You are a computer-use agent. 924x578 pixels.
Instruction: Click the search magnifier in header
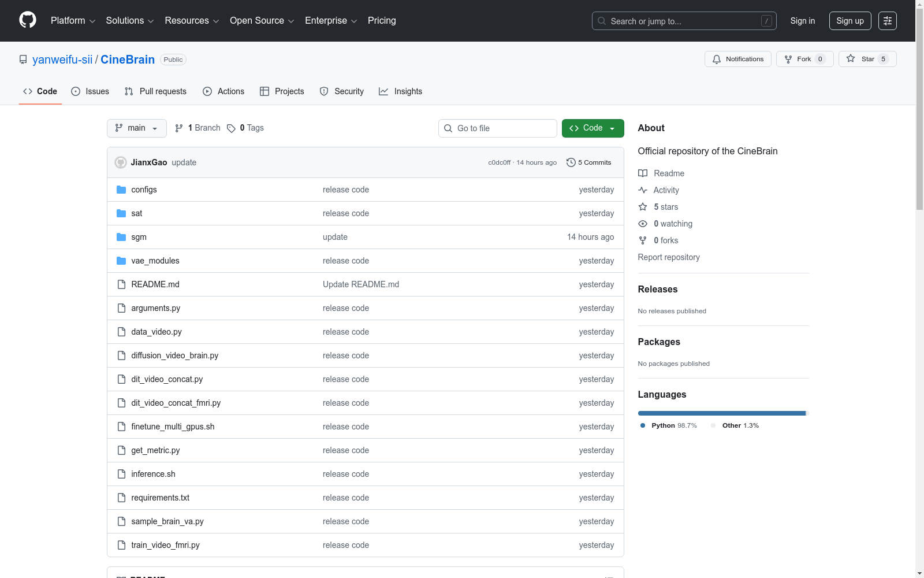click(602, 21)
